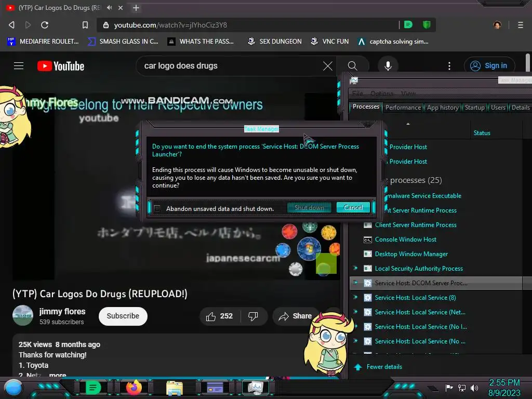This screenshot has width=532, height=399.
Task: Open VNC FUN bookmark
Action: tap(329, 42)
